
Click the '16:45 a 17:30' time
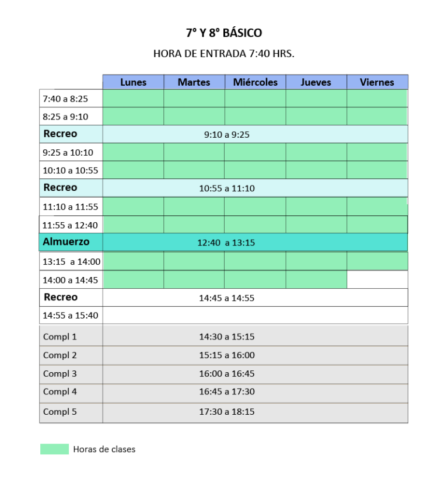pyautogui.click(x=227, y=391)
